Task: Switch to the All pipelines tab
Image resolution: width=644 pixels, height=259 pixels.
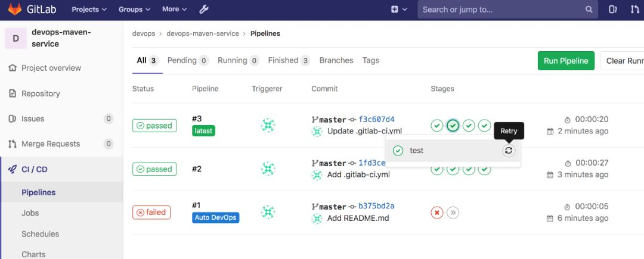Action: point(147,61)
